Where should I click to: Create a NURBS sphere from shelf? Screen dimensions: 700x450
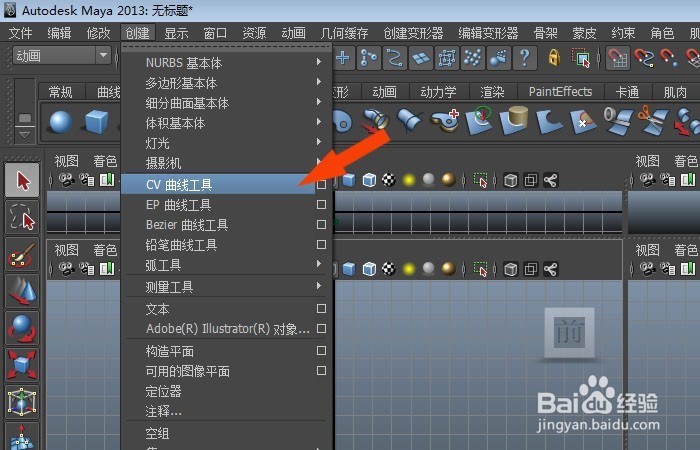point(61,122)
